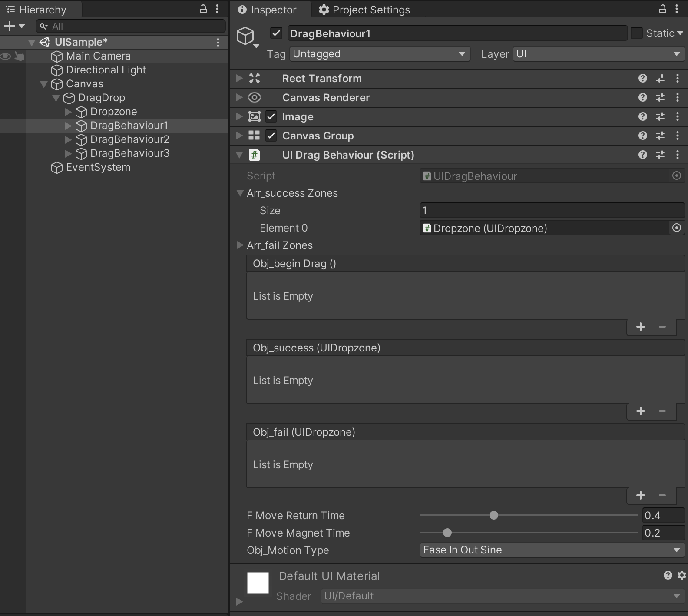Collapse the Arr_success Zones array
688x616 pixels.
pos(240,193)
